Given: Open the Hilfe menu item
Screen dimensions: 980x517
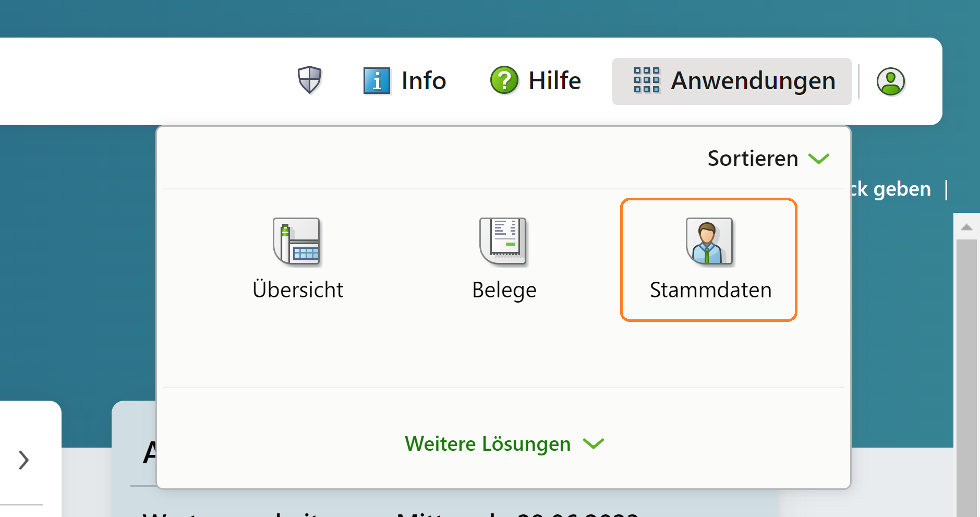Looking at the screenshot, I should pyautogui.click(x=536, y=81).
